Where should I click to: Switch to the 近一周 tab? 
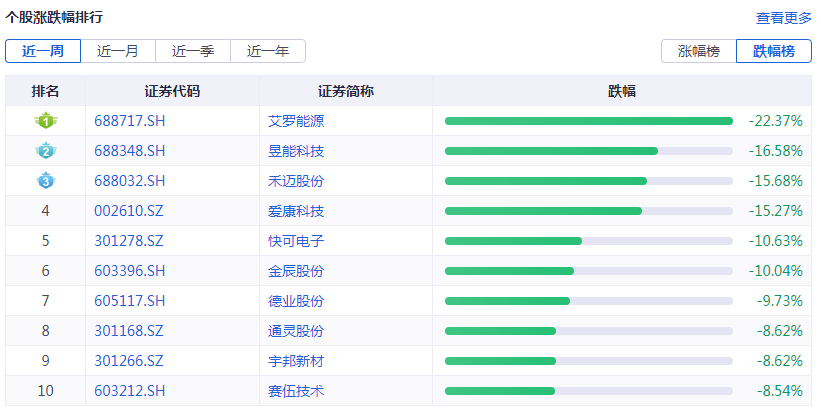[42, 51]
